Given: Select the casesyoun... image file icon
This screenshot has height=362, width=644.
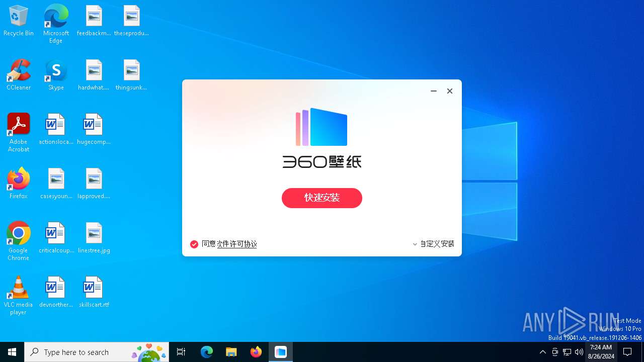Looking at the screenshot, I should tap(56, 184).
